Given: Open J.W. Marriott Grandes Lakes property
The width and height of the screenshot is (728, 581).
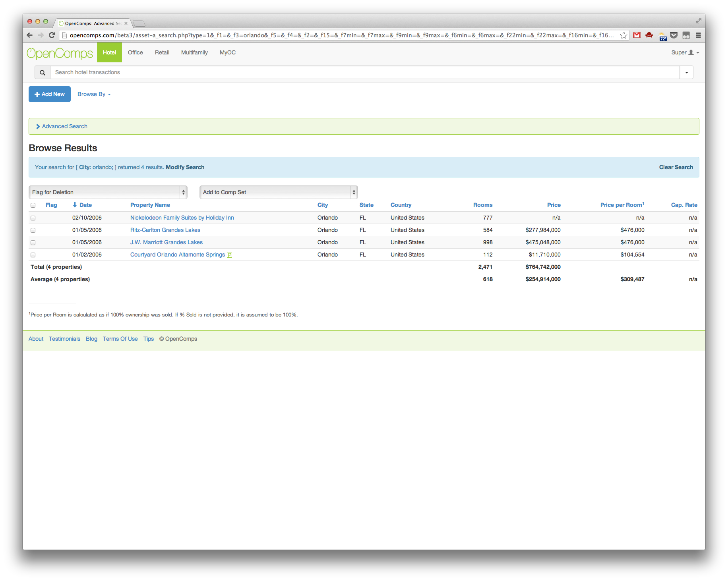Looking at the screenshot, I should point(167,242).
